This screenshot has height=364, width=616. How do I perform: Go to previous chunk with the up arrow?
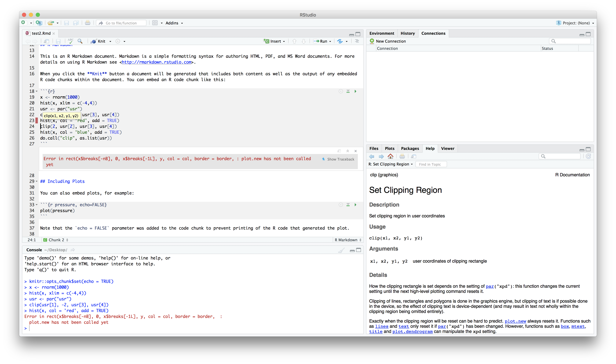tap(294, 41)
